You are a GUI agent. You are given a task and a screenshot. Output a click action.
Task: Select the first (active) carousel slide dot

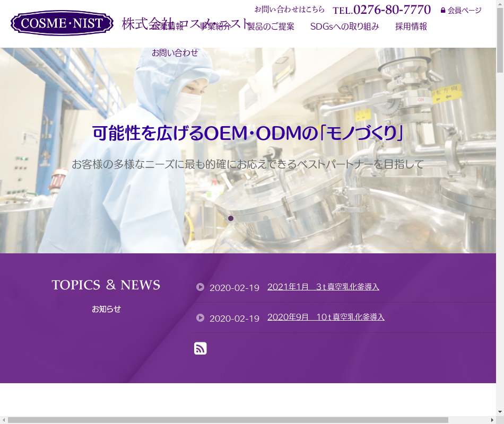click(231, 218)
